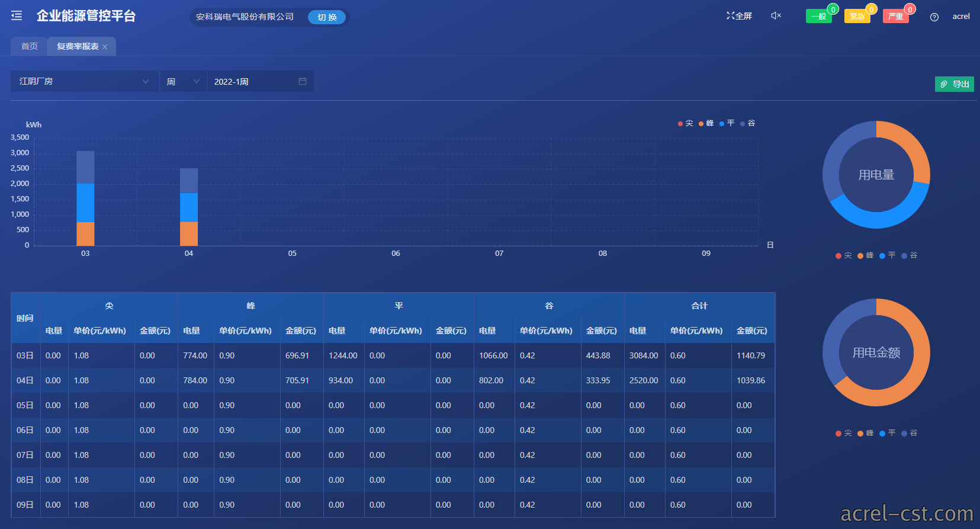Close the 复费率报表 tab
Screen dimensions: 980x529
(x=105, y=47)
